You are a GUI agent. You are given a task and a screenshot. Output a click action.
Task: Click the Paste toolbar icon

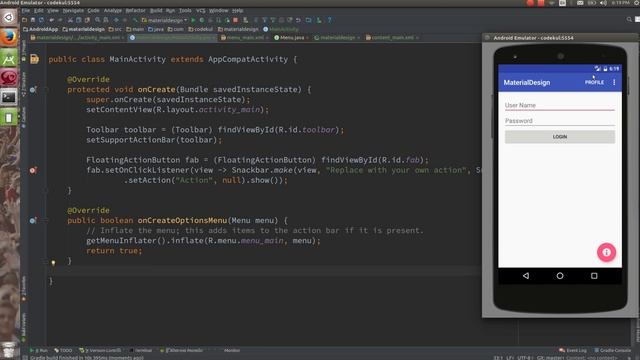click(87, 20)
